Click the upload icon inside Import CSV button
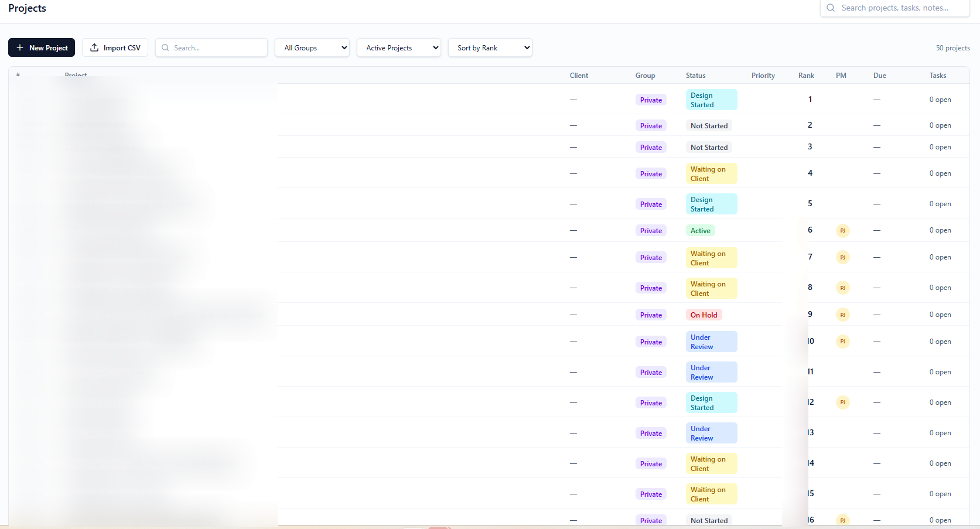Image resolution: width=980 pixels, height=529 pixels. tap(95, 47)
